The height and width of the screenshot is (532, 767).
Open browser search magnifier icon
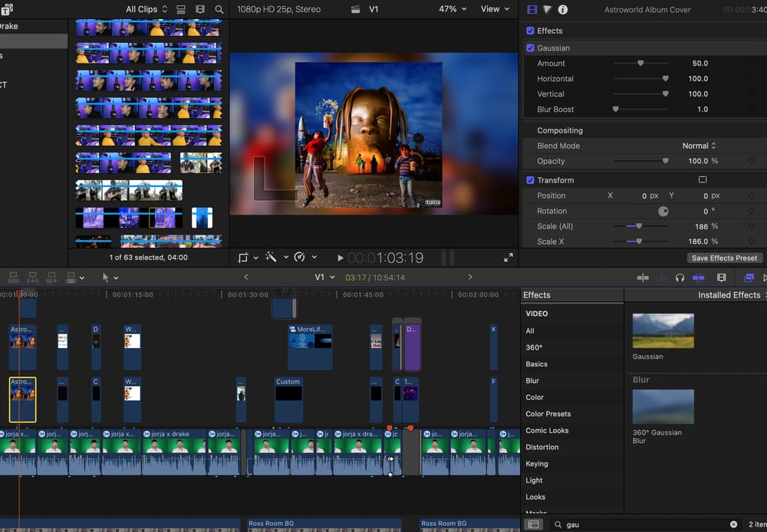point(219,9)
